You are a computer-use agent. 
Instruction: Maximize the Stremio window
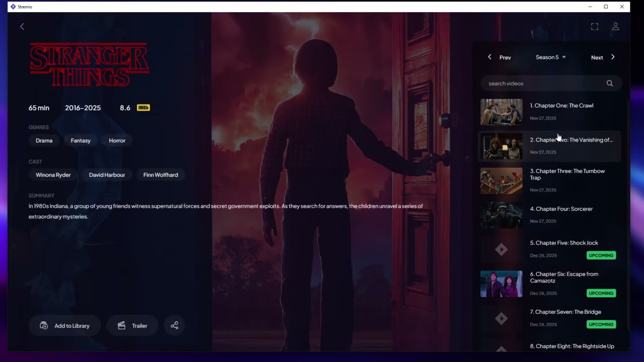point(606,7)
